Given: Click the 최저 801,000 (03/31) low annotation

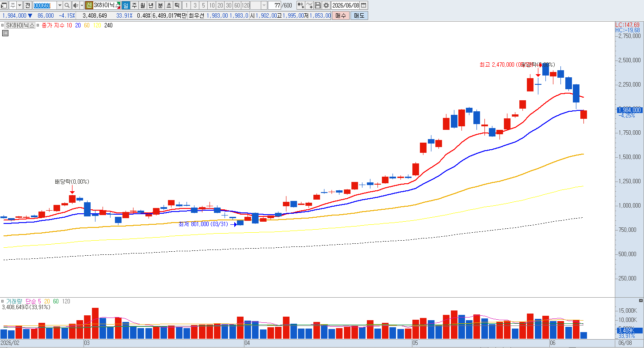Looking at the screenshot, I should point(203,224).
